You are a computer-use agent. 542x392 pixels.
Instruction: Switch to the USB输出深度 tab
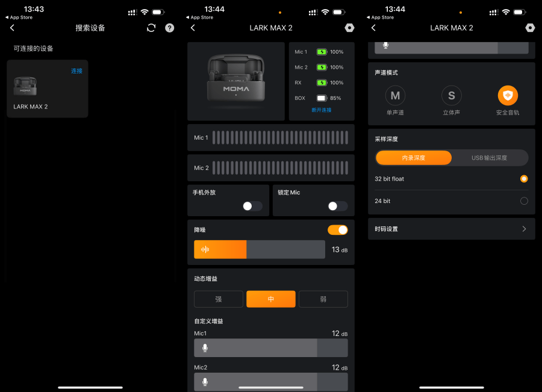point(490,158)
